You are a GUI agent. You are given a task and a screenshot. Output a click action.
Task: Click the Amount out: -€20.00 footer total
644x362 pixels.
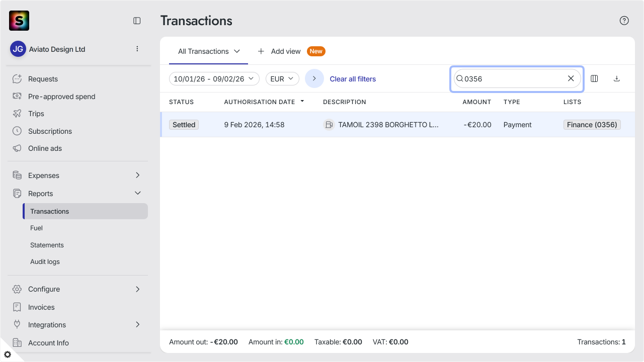pyautogui.click(x=203, y=342)
